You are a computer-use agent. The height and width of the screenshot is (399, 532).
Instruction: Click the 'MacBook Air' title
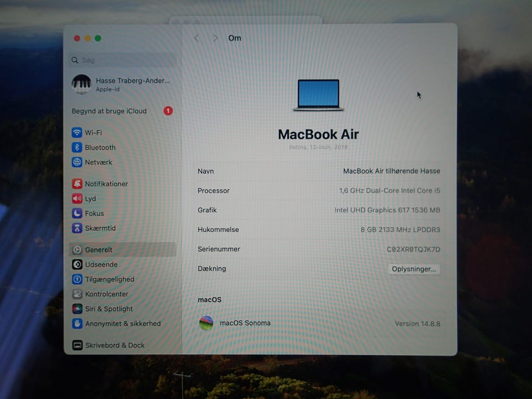tap(318, 134)
